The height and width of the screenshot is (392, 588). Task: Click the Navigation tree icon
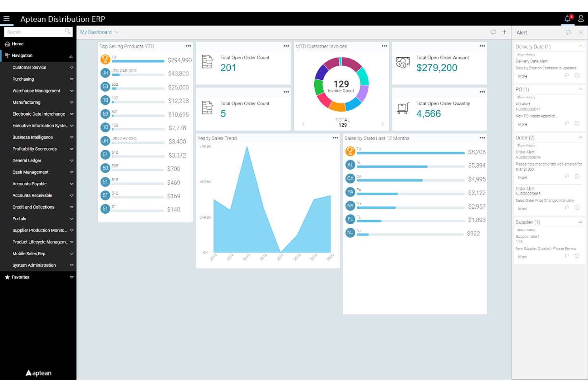pyautogui.click(x=7, y=56)
